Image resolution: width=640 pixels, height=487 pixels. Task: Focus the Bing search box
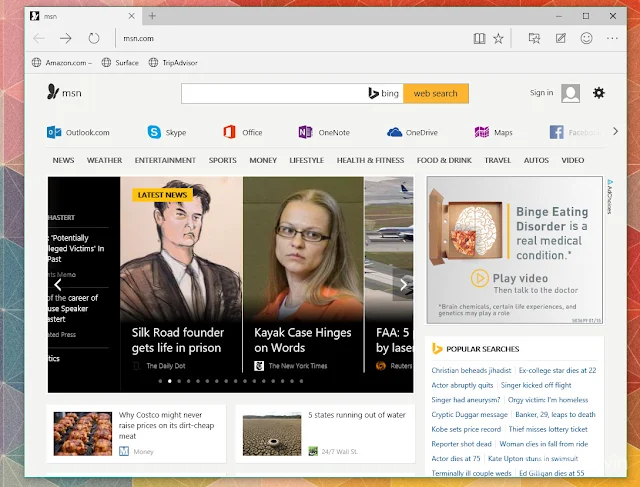click(x=274, y=93)
